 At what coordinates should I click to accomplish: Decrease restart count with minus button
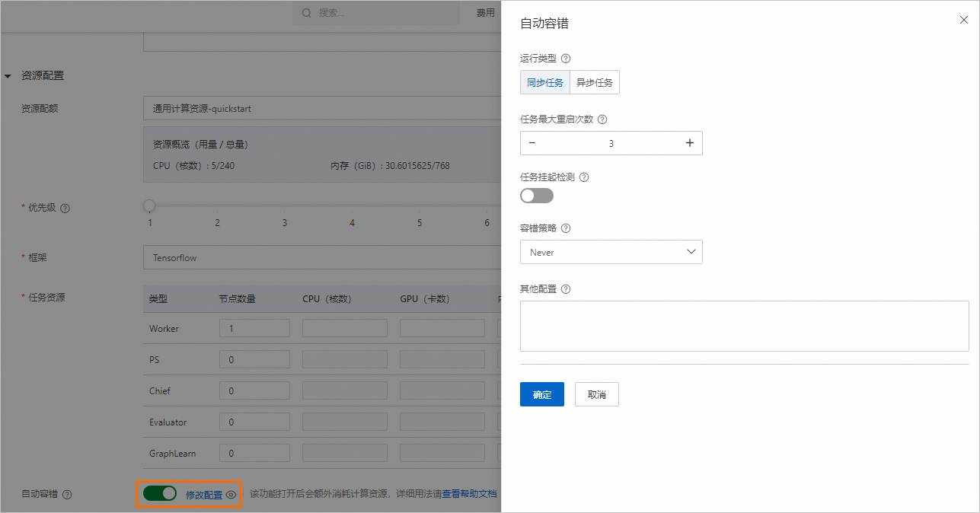point(531,143)
